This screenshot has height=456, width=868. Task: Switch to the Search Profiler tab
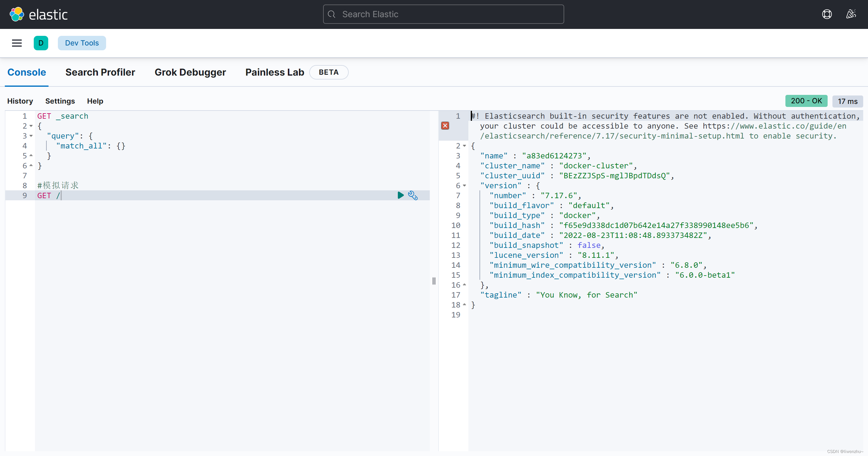(100, 72)
